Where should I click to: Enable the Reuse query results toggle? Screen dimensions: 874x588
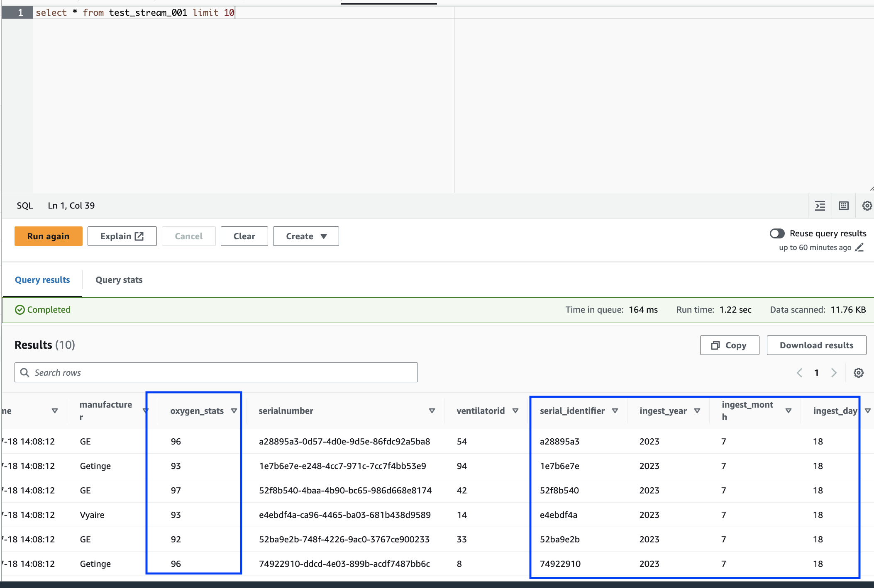tap(777, 233)
